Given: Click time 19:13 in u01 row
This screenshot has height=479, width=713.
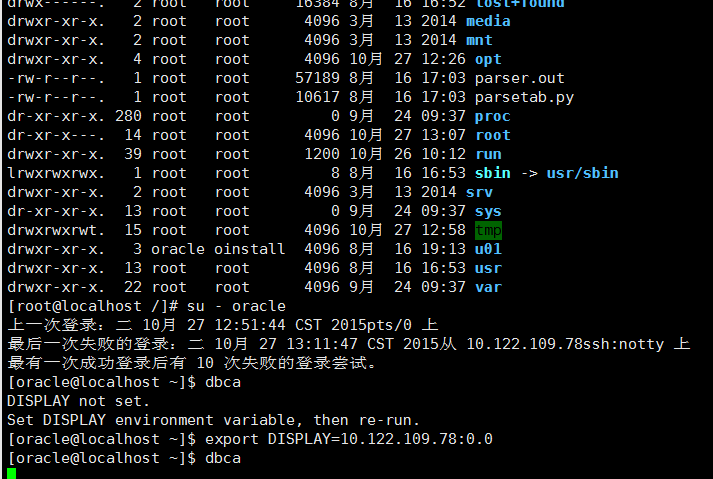Looking at the screenshot, I should pyautogui.click(x=443, y=249).
